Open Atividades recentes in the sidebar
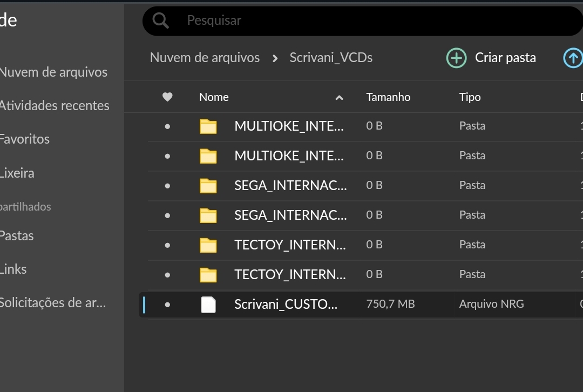Viewport: 583px width, 392px height. (55, 106)
